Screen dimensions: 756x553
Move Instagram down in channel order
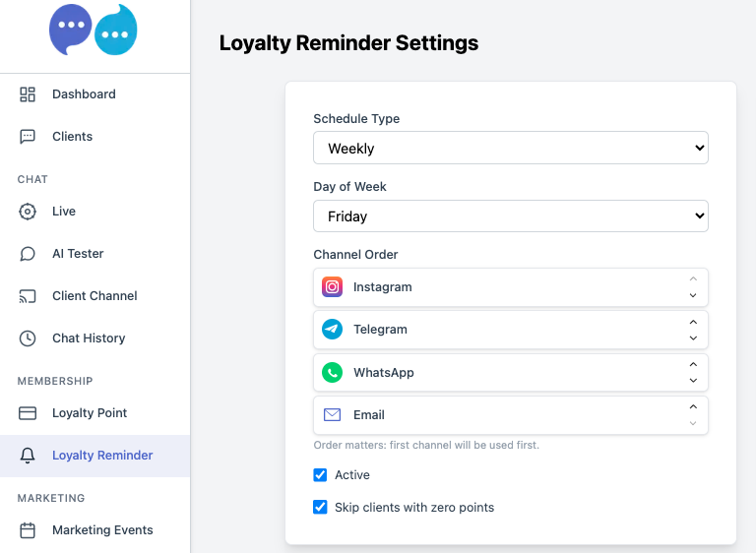[693, 295]
